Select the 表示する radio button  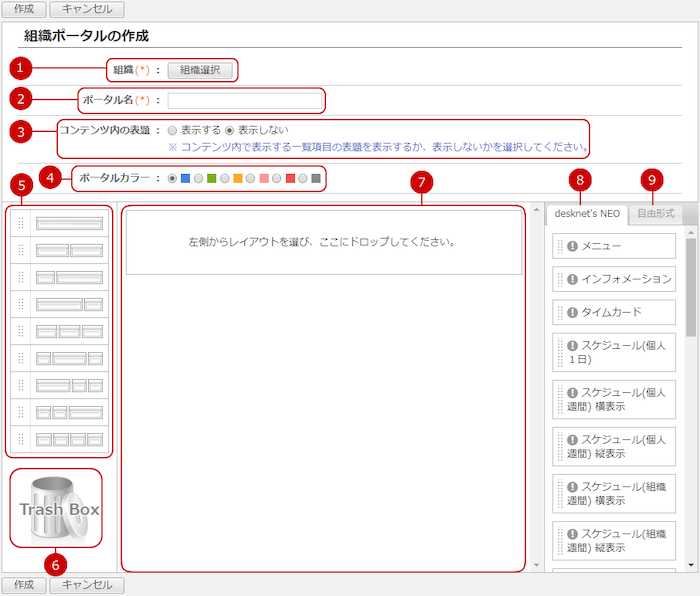173,130
